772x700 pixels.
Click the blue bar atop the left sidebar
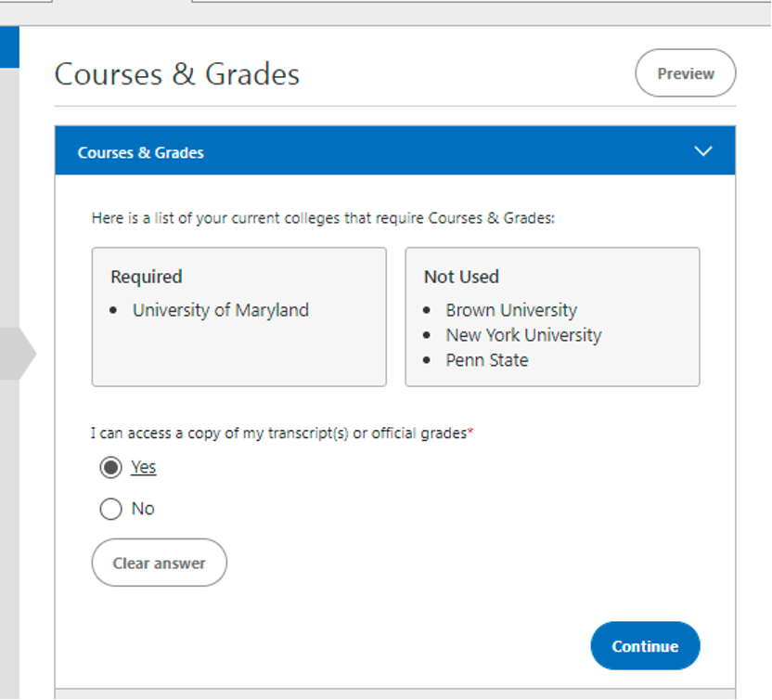click(x=9, y=46)
